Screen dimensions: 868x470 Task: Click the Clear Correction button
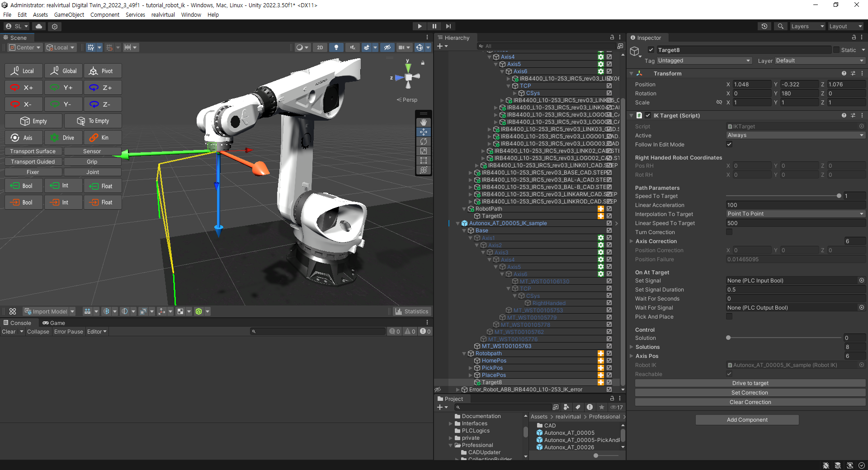750,402
